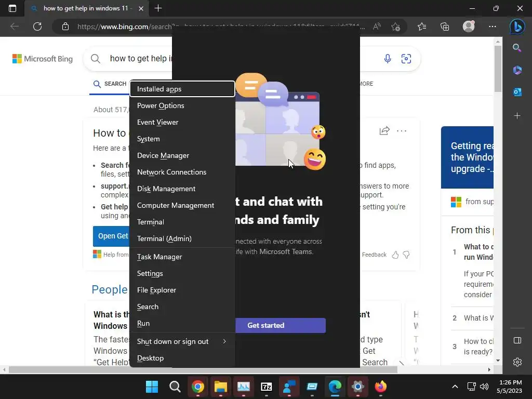This screenshot has height=399, width=532.
Task: Open Edge Settings and more menu
Action: click(x=493, y=26)
